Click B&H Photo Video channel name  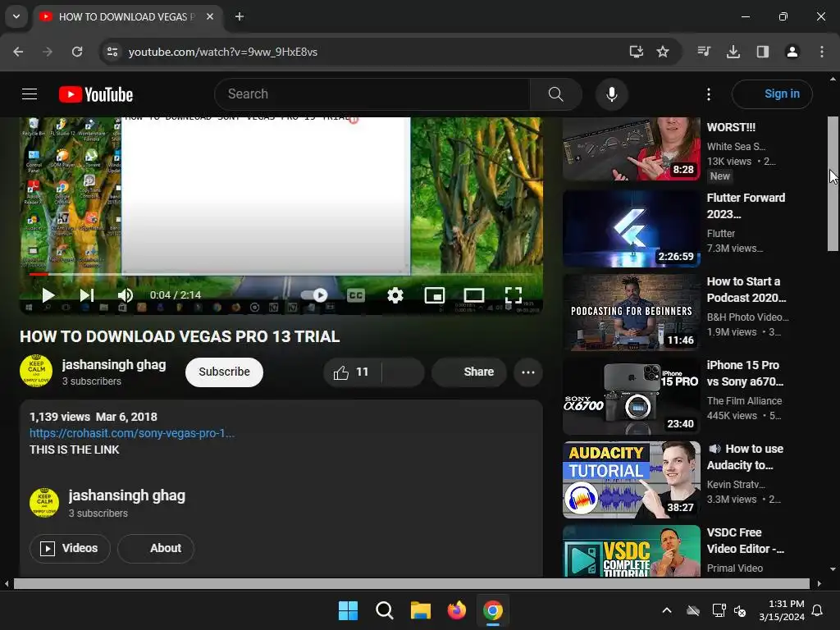tap(747, 317)
